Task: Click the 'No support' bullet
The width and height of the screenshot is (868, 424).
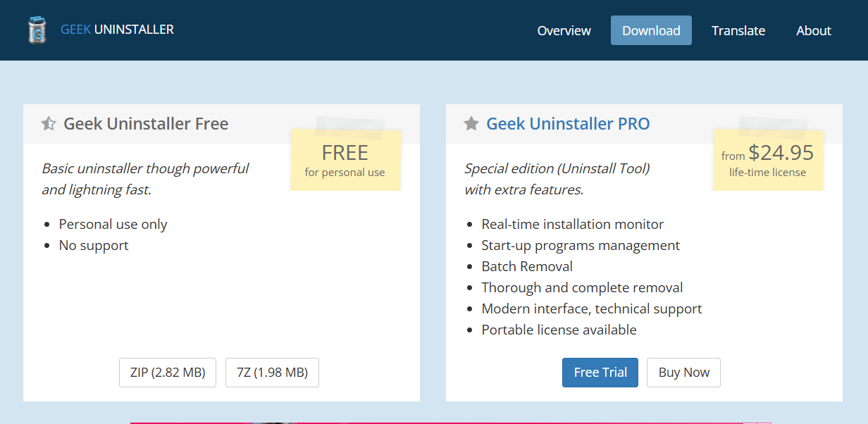Action: point(94,245)
